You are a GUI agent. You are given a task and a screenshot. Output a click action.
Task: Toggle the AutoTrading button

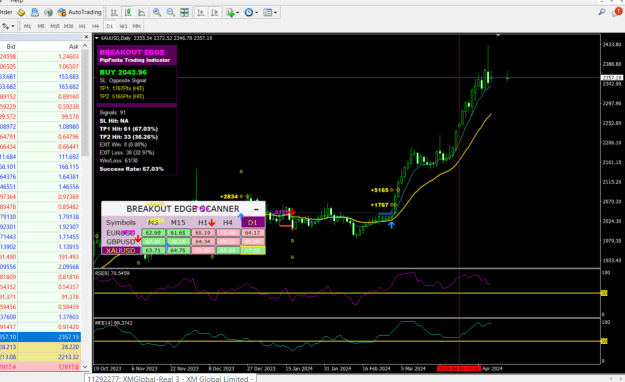point(80,12)
